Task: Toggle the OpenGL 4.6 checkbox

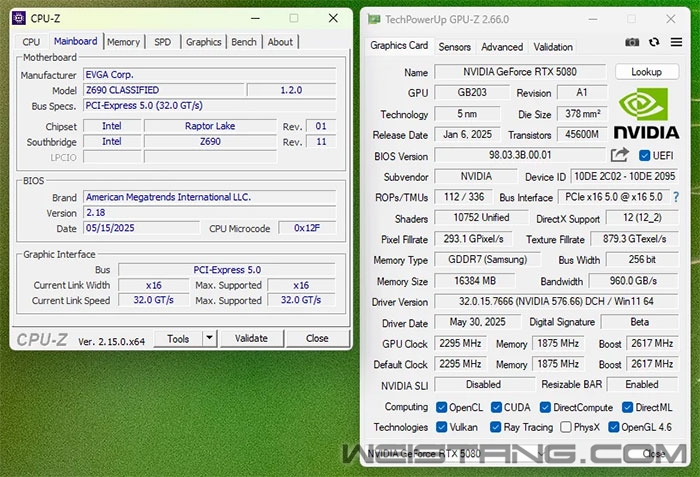Action: (x=613, y=427)
